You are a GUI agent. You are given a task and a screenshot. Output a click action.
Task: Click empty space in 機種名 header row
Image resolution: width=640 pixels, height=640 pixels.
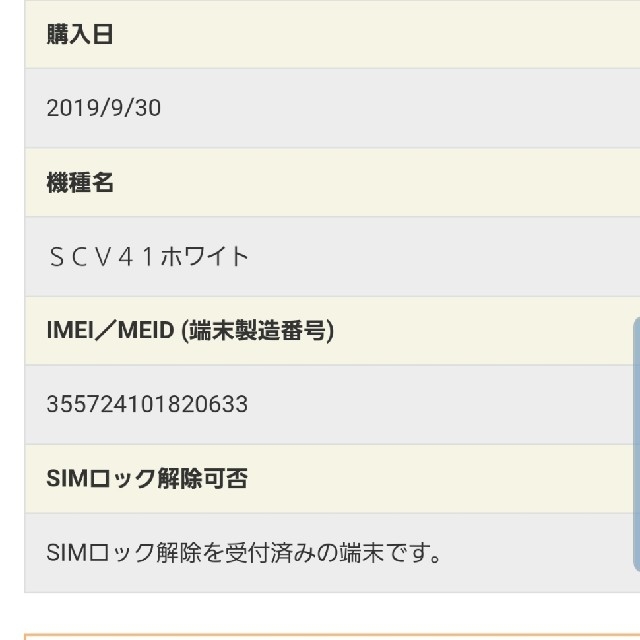point(367,182)
